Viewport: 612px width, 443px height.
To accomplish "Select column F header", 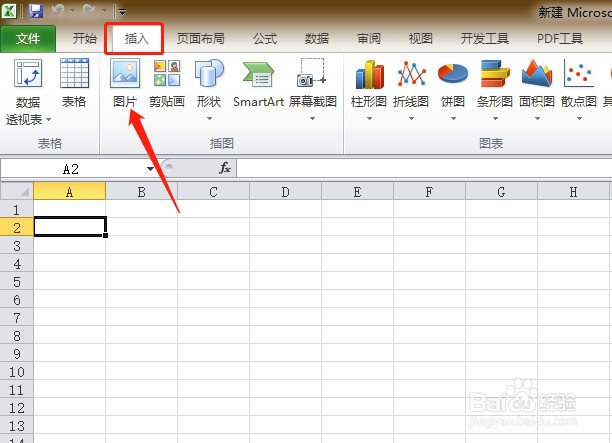I will (429, 191).
